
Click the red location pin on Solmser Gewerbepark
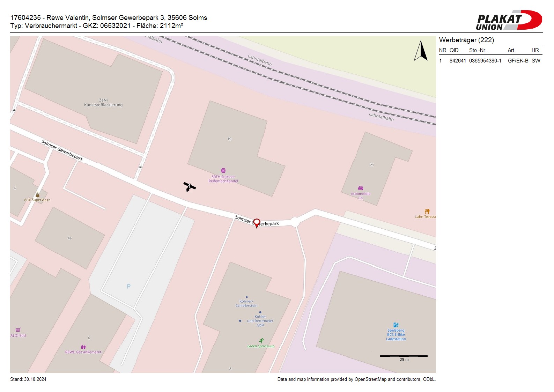257,223
